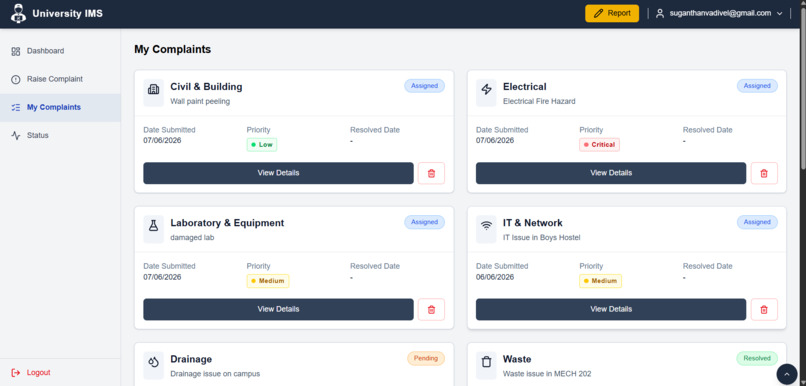View Details of Civil & Building complaint
The image size is (806, 386).
(278, 173)
